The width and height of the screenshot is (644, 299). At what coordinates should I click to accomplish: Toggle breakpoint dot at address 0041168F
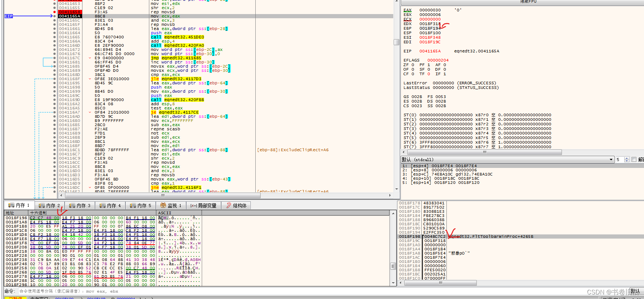(x=55, y=79)
